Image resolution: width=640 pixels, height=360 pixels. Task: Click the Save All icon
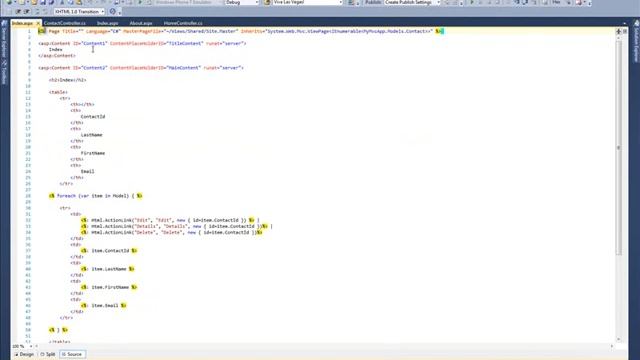coord(51,2)
